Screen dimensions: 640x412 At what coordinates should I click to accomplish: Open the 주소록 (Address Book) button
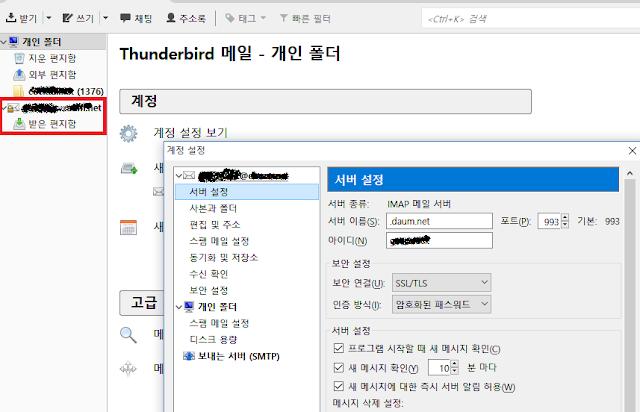(x=186, y=18)
